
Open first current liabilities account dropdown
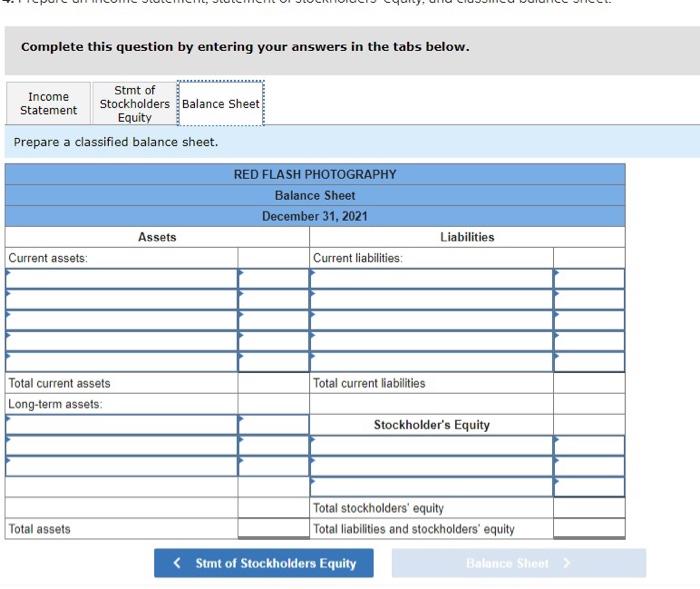pos(431,279)
